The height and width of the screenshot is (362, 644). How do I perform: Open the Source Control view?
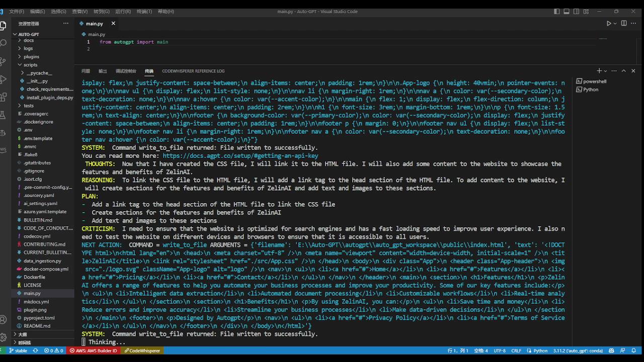pyautogui.click(x=3, y=61)
